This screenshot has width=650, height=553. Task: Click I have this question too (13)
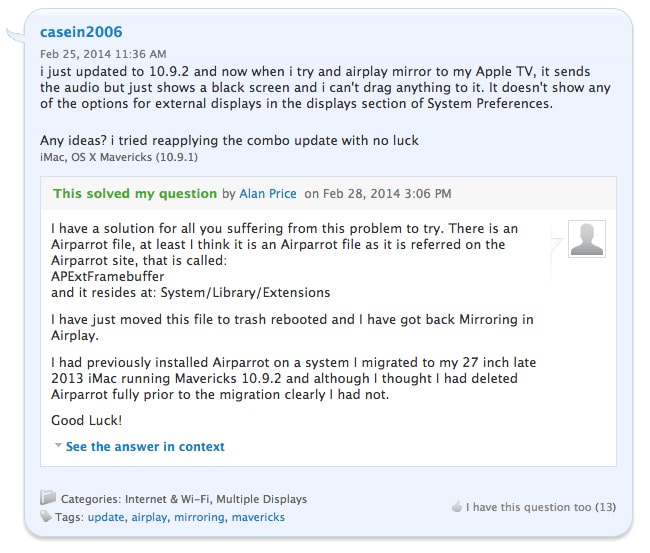541,507
